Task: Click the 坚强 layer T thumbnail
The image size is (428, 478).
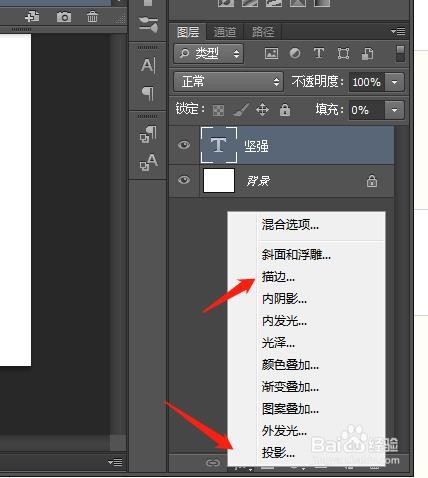Action: [x=219, y=145]
